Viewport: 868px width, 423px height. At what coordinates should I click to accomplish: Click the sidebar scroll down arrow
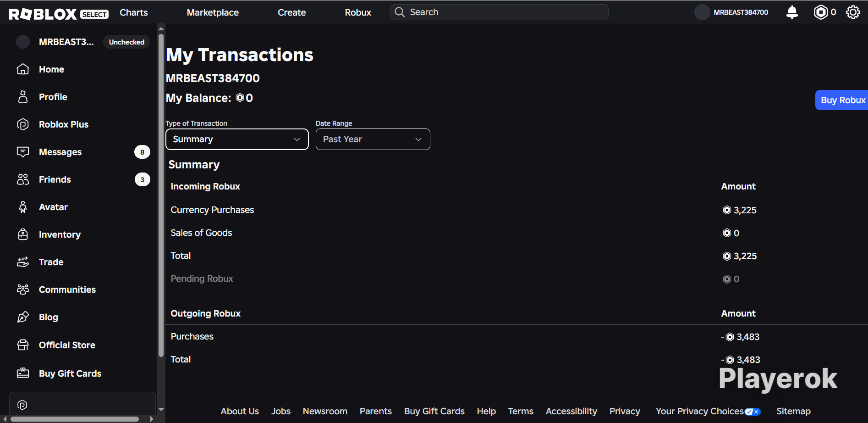(161, 409)
